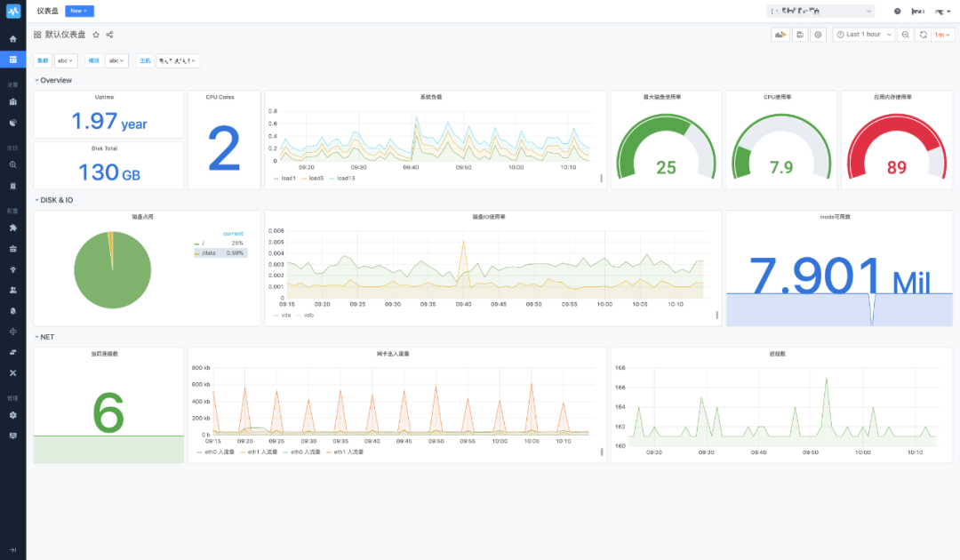Toggle load5 series in legend
The width and height of the screenshot is (960, 560).
[313, 178]
